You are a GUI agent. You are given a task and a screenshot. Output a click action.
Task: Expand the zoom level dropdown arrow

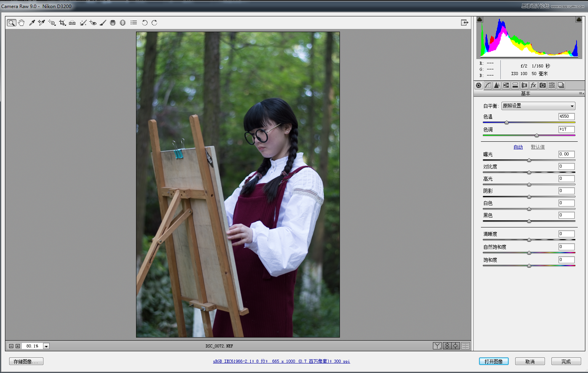coord(46,346)
